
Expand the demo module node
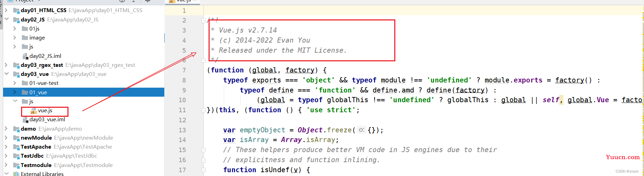(6, 129)
